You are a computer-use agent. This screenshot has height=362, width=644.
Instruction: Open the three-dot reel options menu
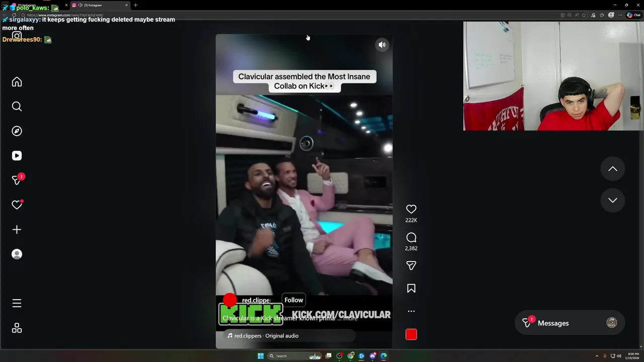tap(411, 311)
